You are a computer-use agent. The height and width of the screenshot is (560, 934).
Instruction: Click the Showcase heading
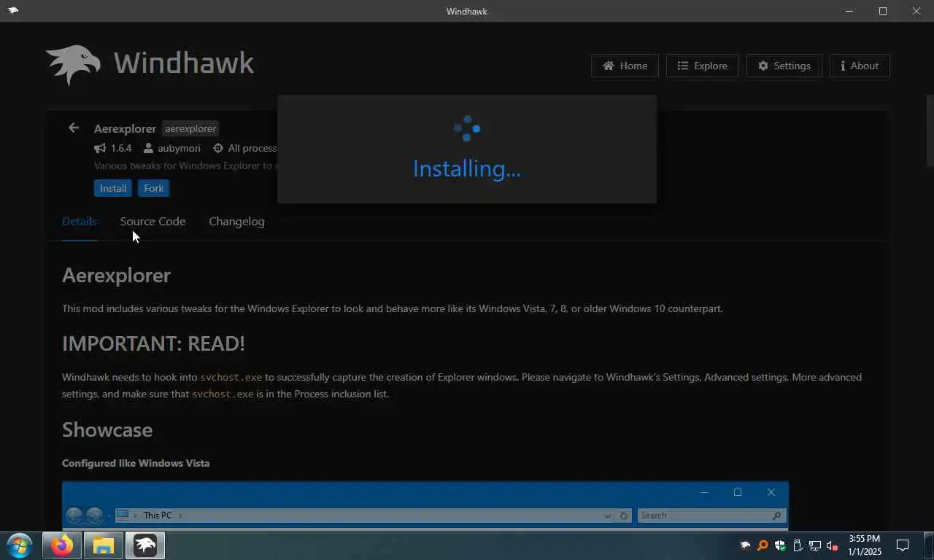(x=107, y=429)
